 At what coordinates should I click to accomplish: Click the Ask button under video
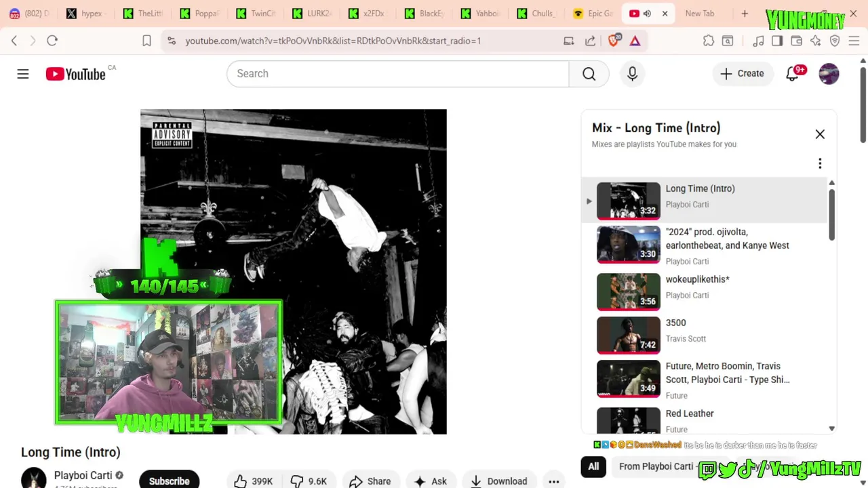(x=431, y=481)
